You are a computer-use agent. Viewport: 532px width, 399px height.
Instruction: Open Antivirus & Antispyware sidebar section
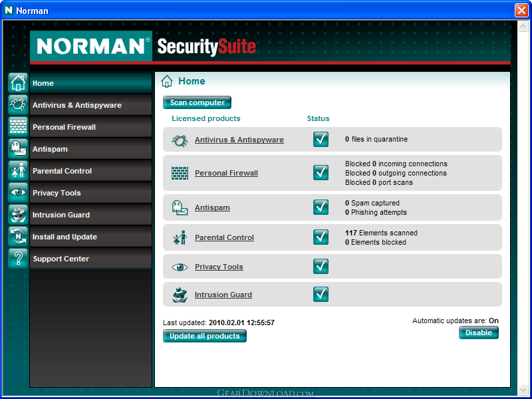(x=90, y=105)
